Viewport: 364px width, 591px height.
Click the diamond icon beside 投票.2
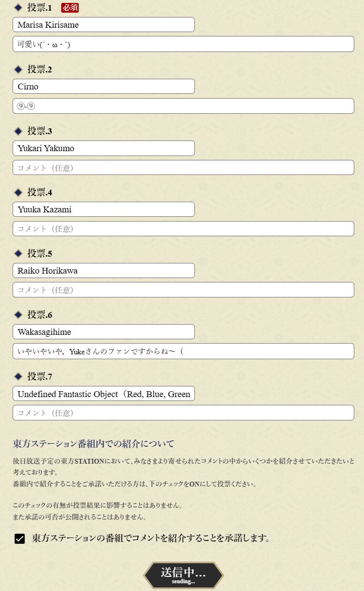[18, 70]
